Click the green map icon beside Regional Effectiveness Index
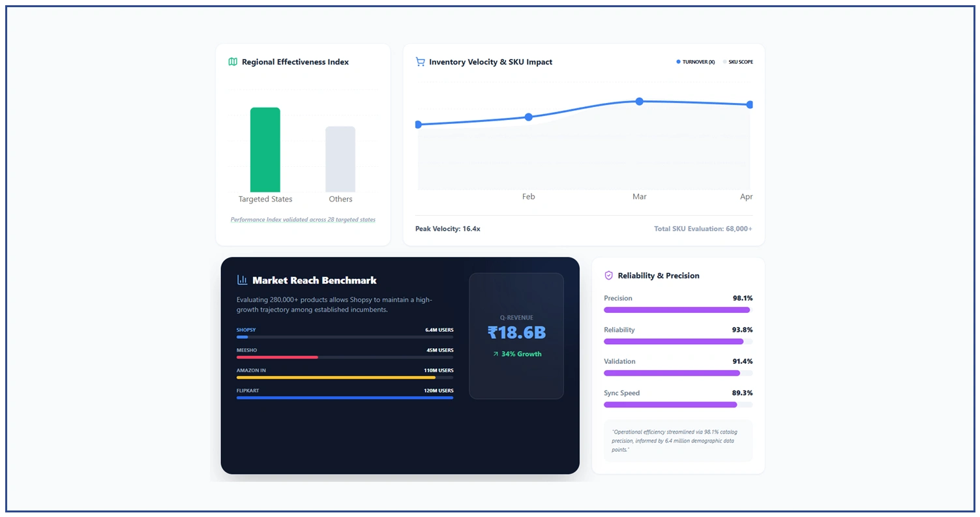The height and width of the screenshot is (517, 980). click(x=233, y=61)
